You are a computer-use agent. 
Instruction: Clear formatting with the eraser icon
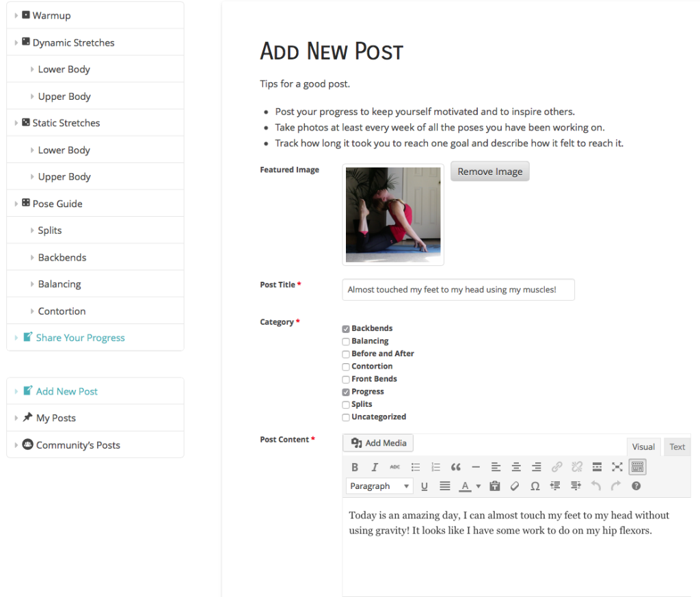[x=515, y=486]
